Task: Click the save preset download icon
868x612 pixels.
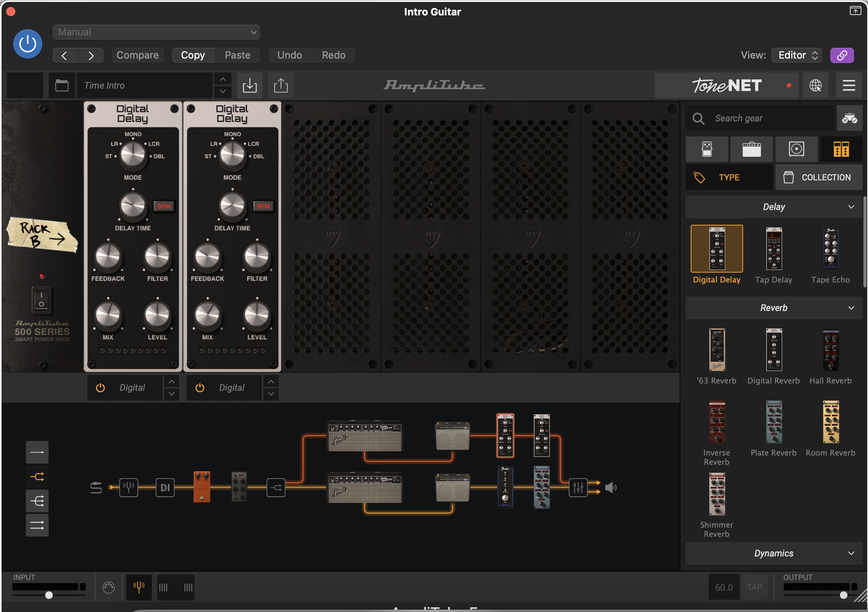Action: (x=250, y=85)
